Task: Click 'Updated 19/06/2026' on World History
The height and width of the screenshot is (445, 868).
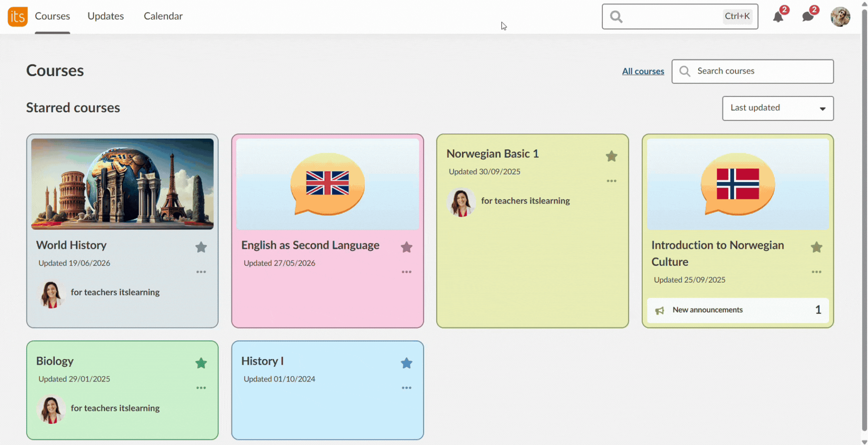Action: click(x=74, y=263)
